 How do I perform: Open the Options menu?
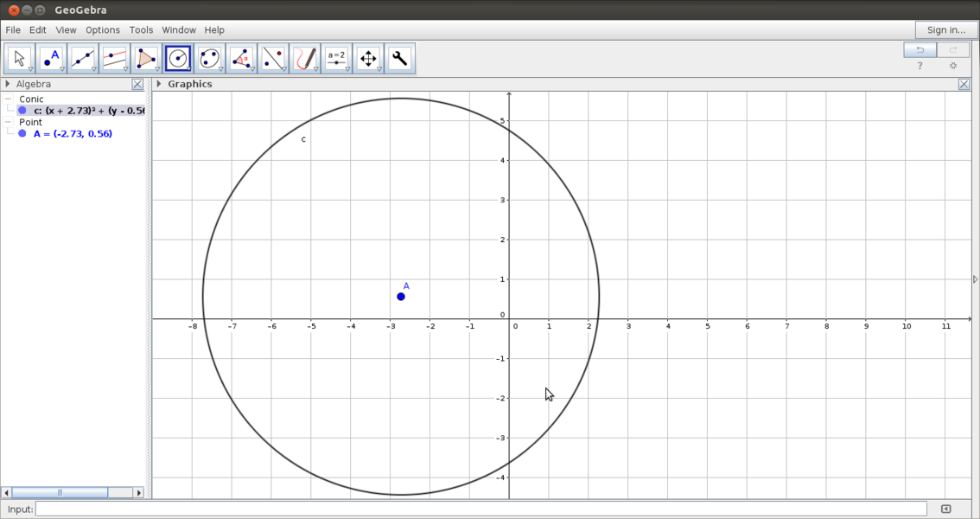point(102,29)
